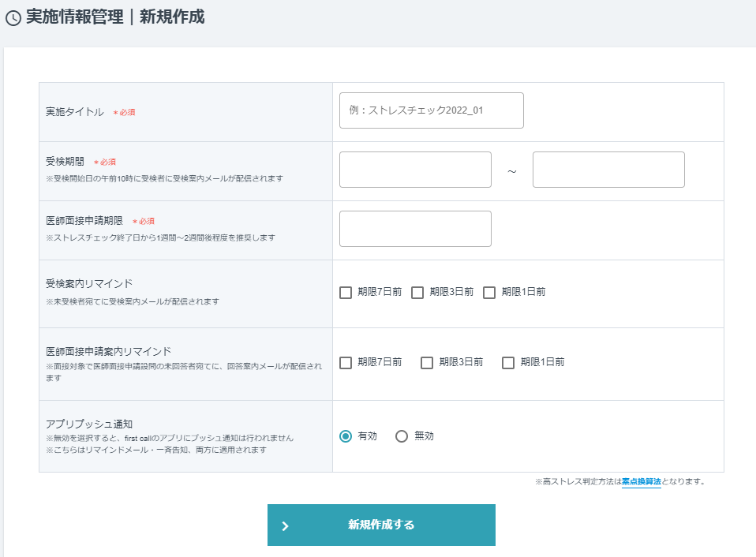Image resolution: width=756 pixels, height=557 pixels.
Task: Click the アプリプッシュ通知 row label
Action: (84, 424)
